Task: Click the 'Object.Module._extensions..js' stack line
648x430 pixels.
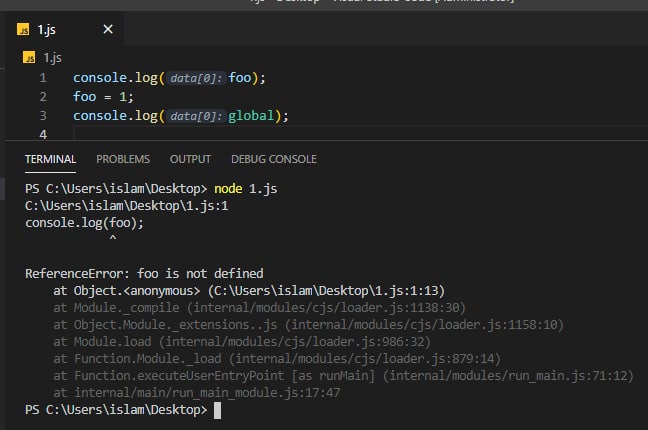Action: [308, 325]
